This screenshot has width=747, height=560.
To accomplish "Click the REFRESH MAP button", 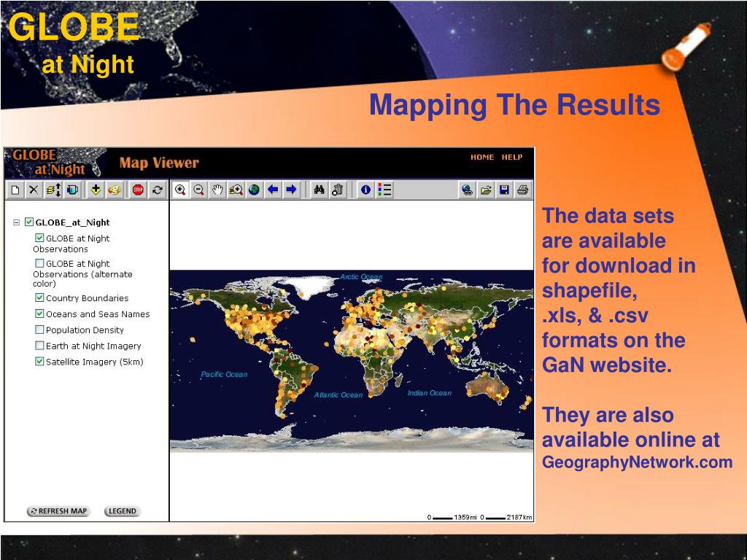I will click(58, 511).
